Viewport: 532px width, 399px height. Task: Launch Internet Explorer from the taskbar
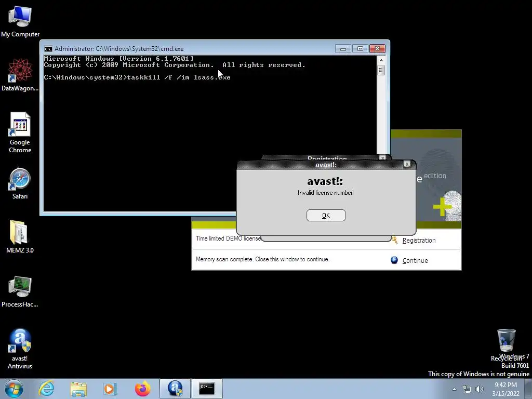[x=46, y=389]
